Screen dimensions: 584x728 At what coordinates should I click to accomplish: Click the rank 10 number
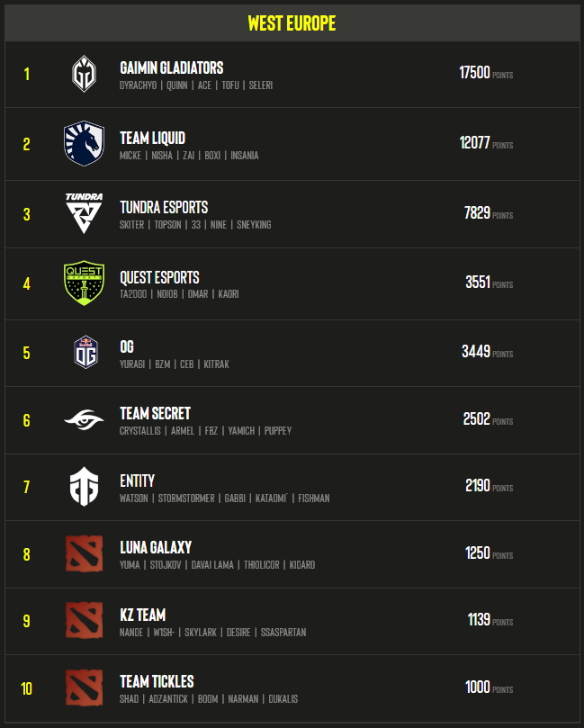26,688
